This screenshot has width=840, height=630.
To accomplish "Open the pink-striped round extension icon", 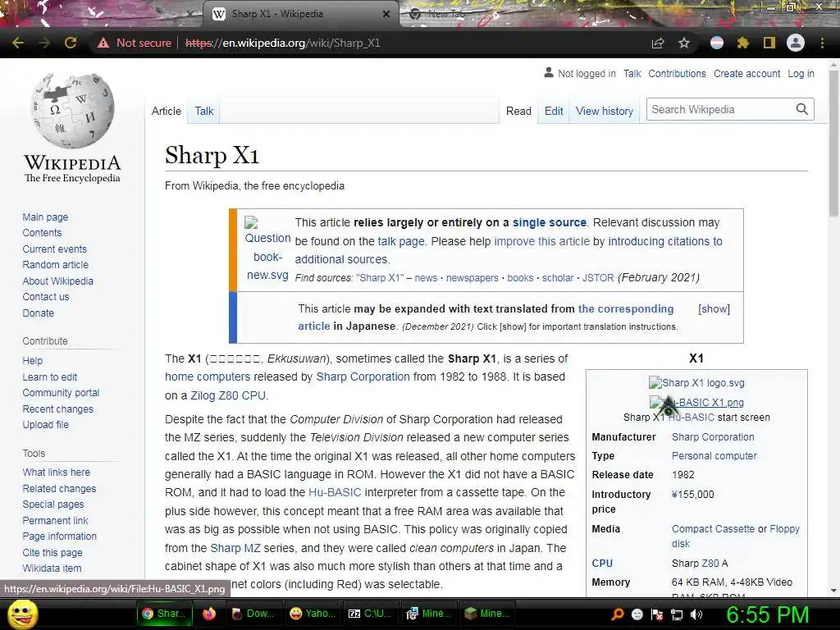I will tap(717, 43).
